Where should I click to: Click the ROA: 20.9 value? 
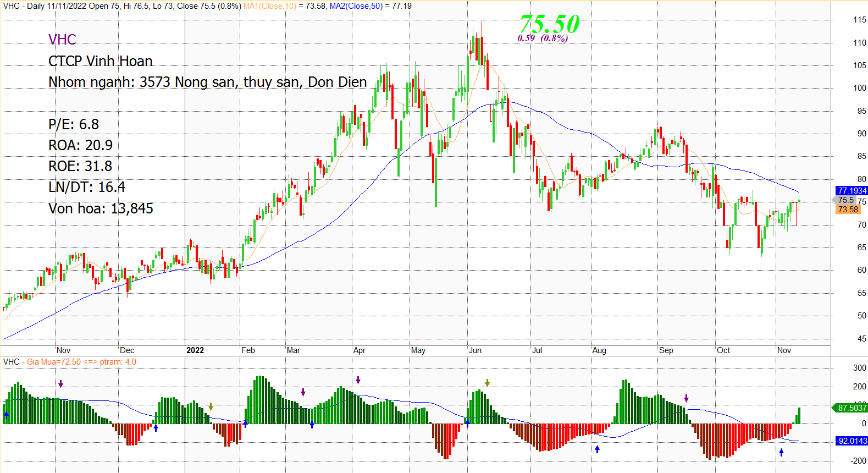80,145
